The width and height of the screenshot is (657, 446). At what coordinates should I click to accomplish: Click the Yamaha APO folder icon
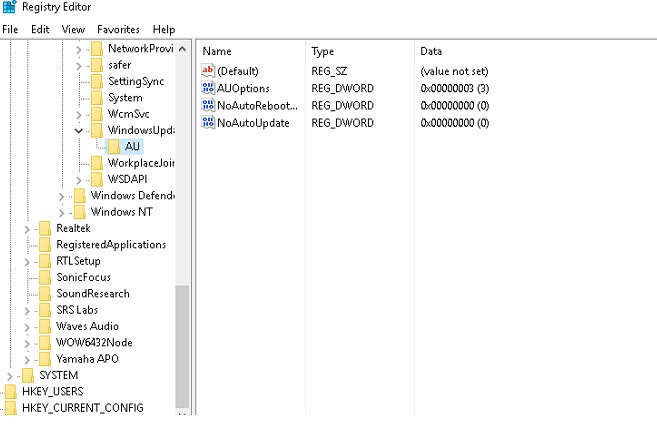pyautogui.click(x=45, y=359)
